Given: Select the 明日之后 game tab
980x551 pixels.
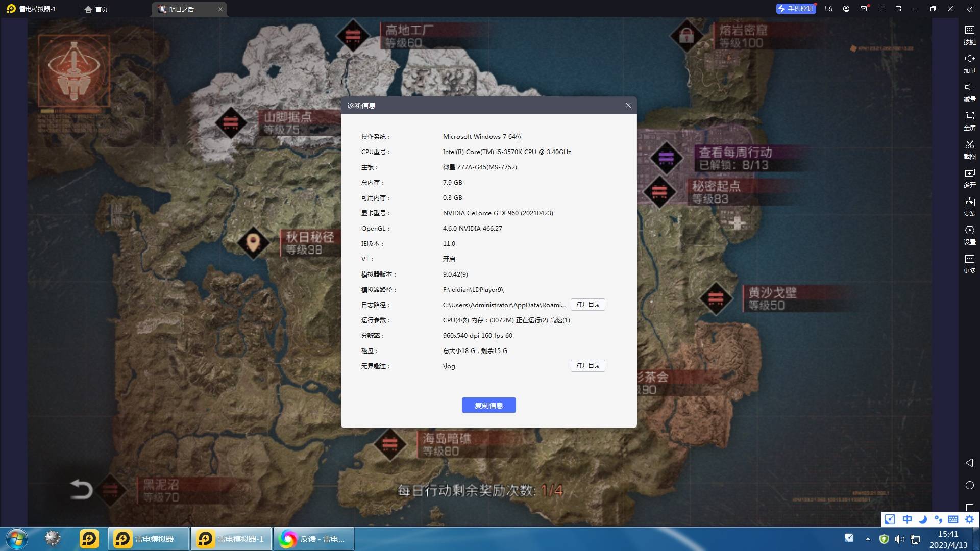Looking at the screenshot, I should (x=182, y=9).
